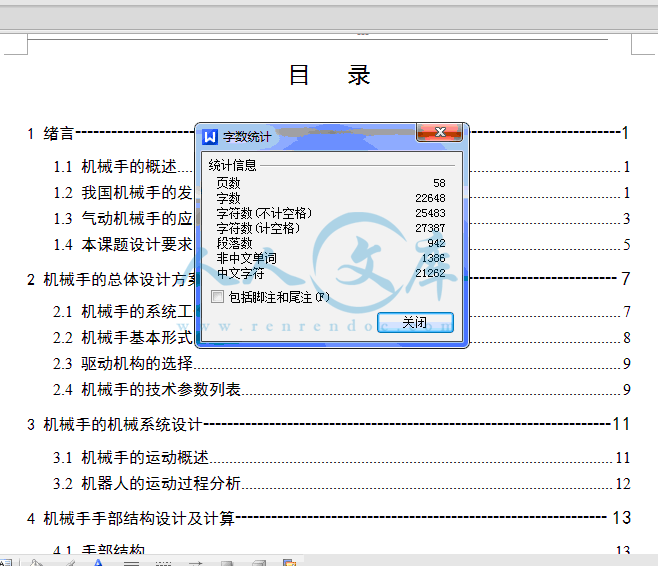Click the 中文字符 label
The image size is (658, 566).
tap(240, 273)
